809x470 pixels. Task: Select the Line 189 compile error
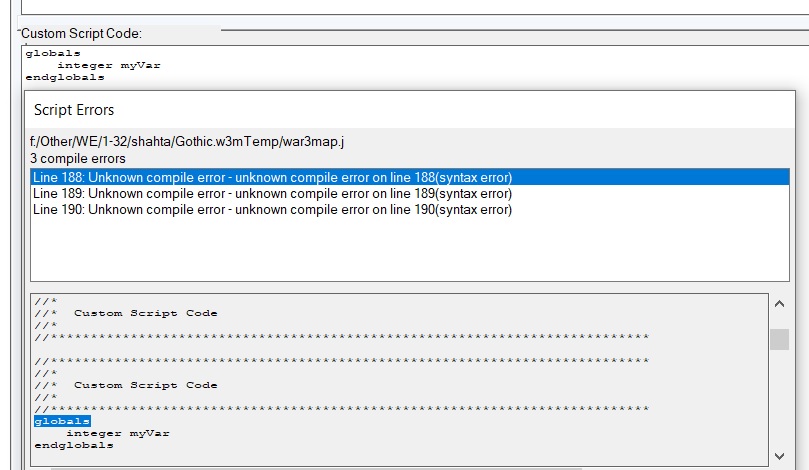[272, 193]
